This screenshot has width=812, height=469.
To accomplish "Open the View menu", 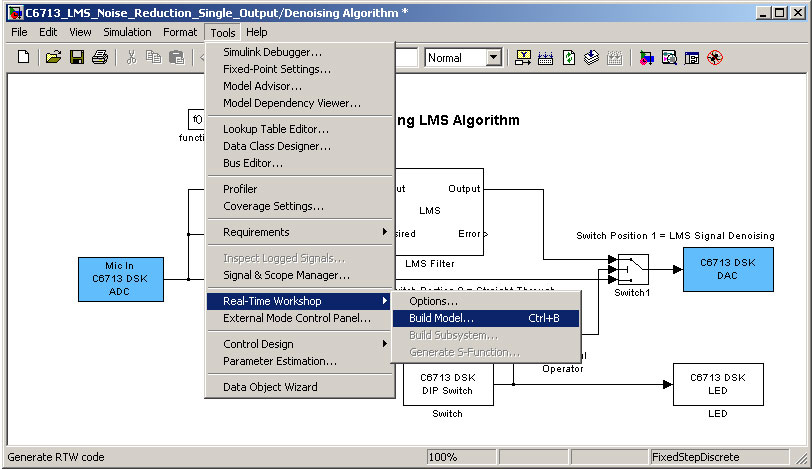I will (x=80, y=32).
